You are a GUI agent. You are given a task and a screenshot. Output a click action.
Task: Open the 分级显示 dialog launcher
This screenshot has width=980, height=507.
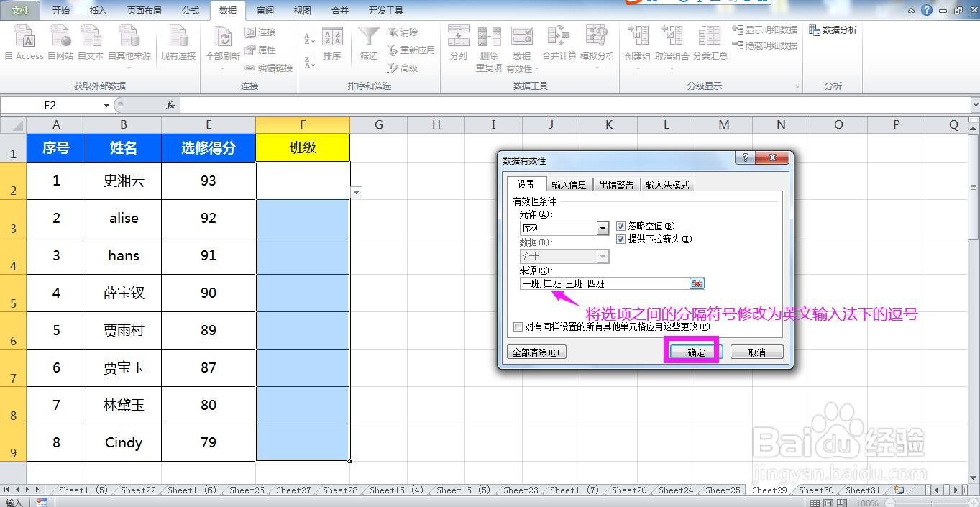coord(796,86)
